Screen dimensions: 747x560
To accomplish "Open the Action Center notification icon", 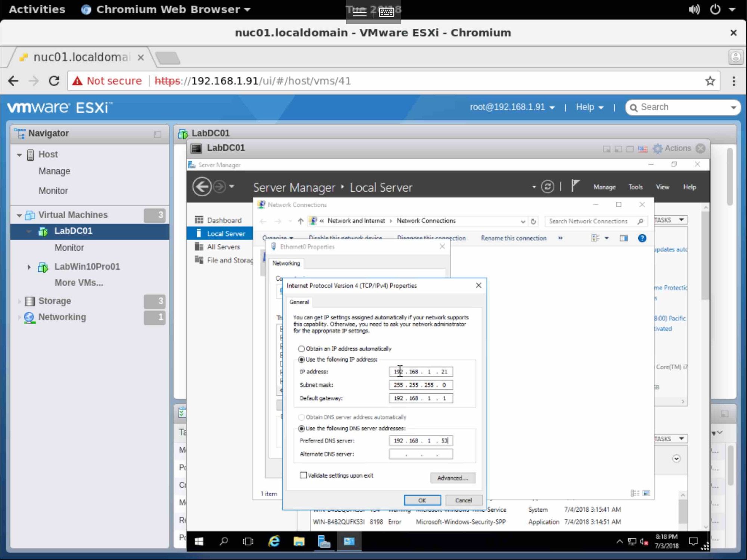I will coord(693,541).
